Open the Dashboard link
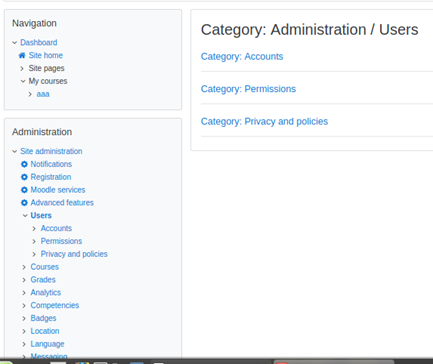433x364 pixels. (x=39, y=43)
